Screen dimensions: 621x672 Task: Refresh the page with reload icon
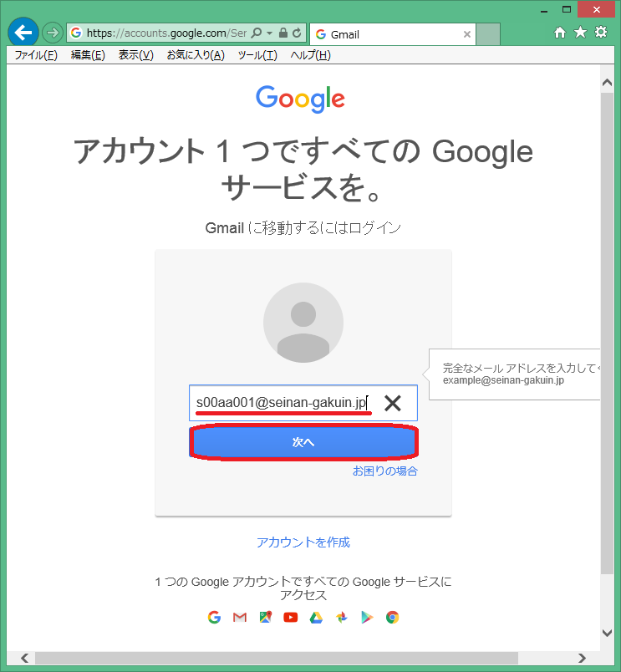click(297, 33)
